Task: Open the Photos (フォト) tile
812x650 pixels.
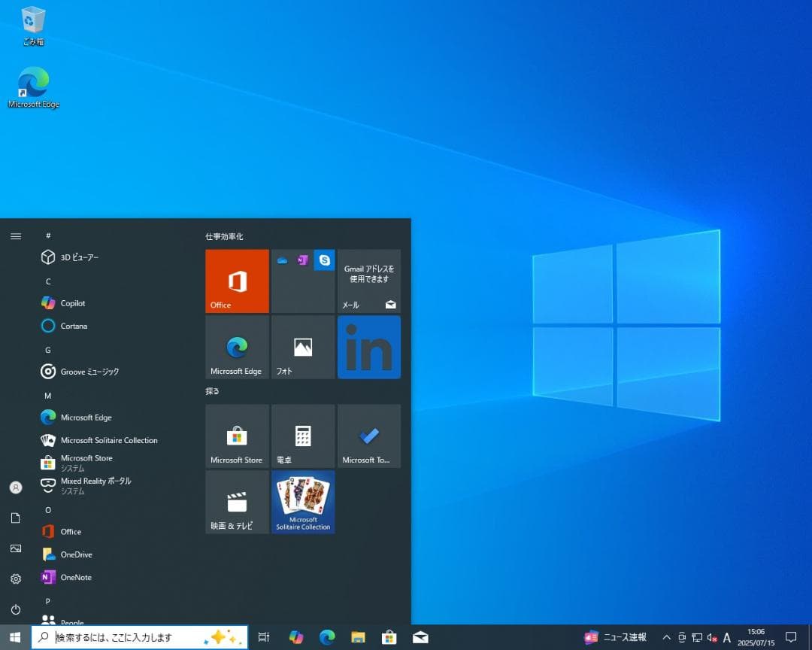Action: pos(303,347)
